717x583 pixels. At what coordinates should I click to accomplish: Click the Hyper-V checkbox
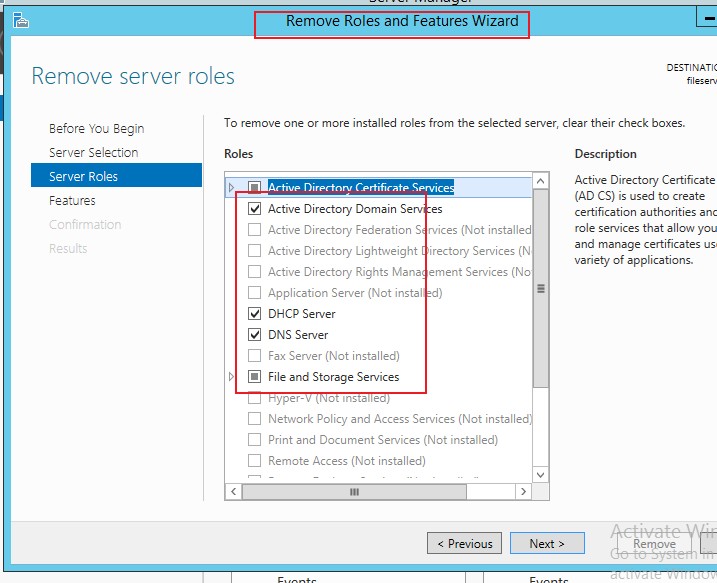coord(254,398)
